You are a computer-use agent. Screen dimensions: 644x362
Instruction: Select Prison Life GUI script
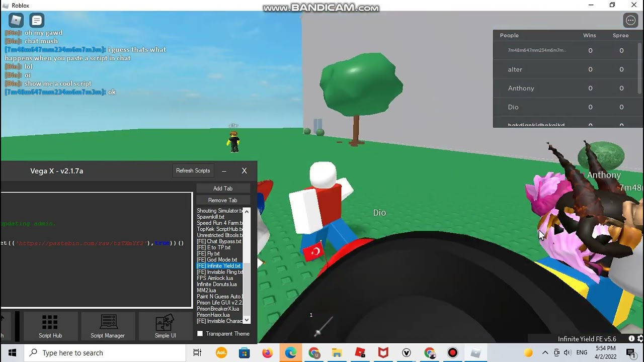pyautogui.click(x=219, y=303)
